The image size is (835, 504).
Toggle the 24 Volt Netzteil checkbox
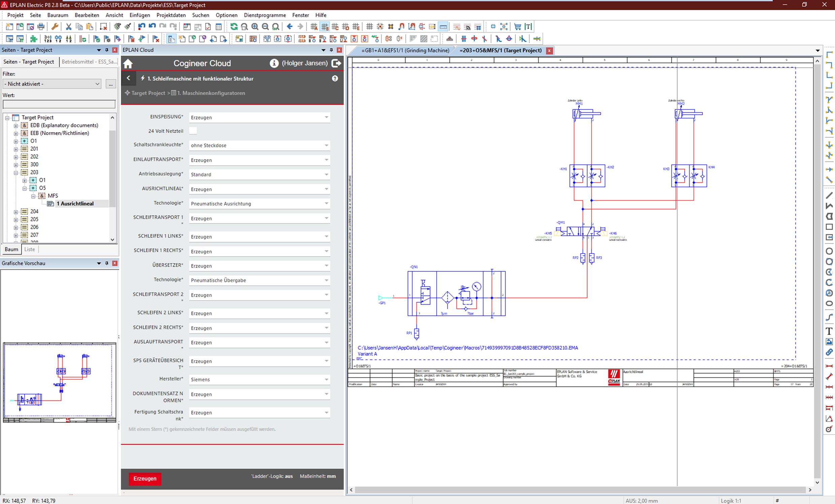pos(193,131)
